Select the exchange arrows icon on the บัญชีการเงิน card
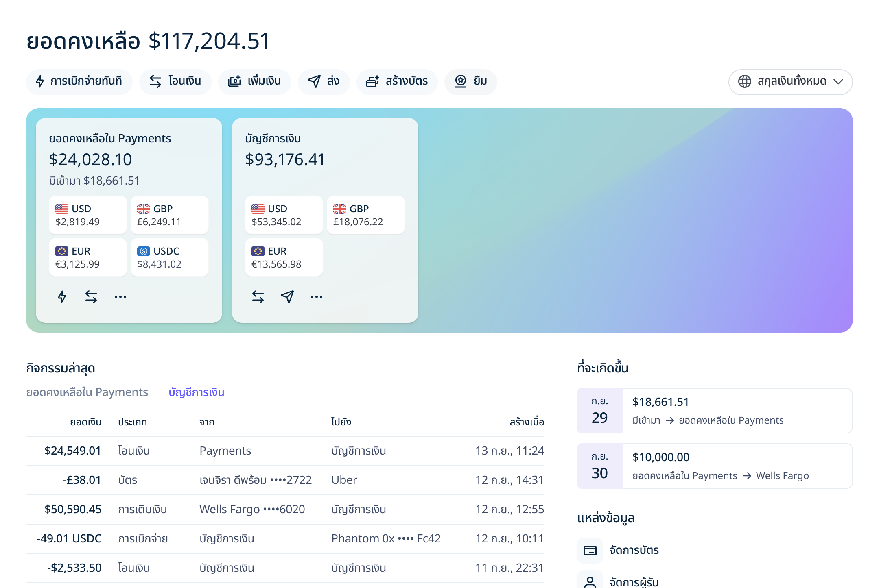 (258, 296)
